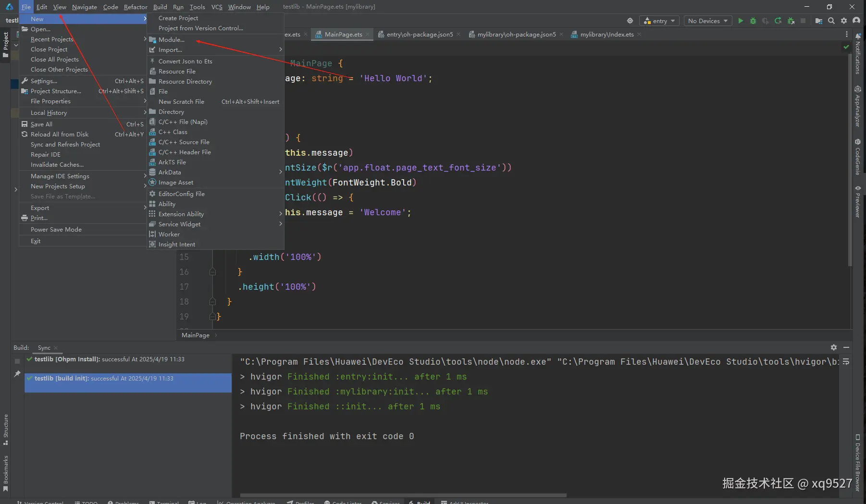The height and width of the screenshot is (504, 866).
Task: Switch to mylibrary\Index.ets tab
Action: [x=606, y=35]
